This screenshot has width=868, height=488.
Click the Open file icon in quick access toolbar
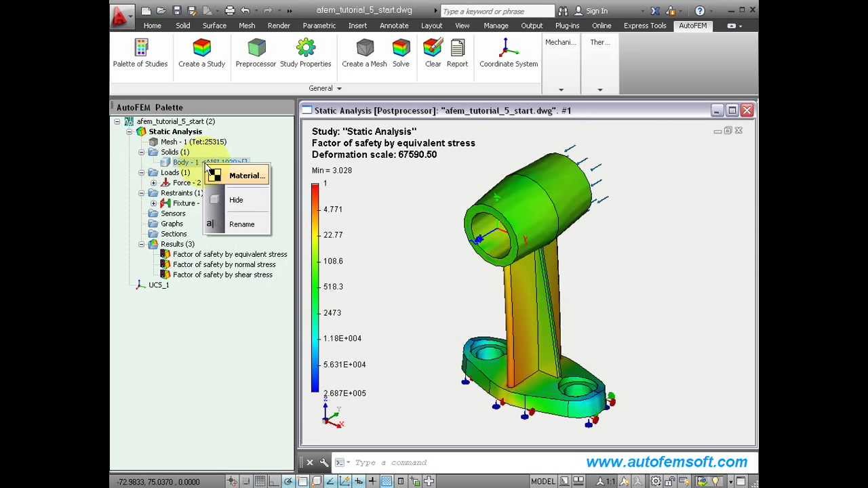(x=161, y=10)
